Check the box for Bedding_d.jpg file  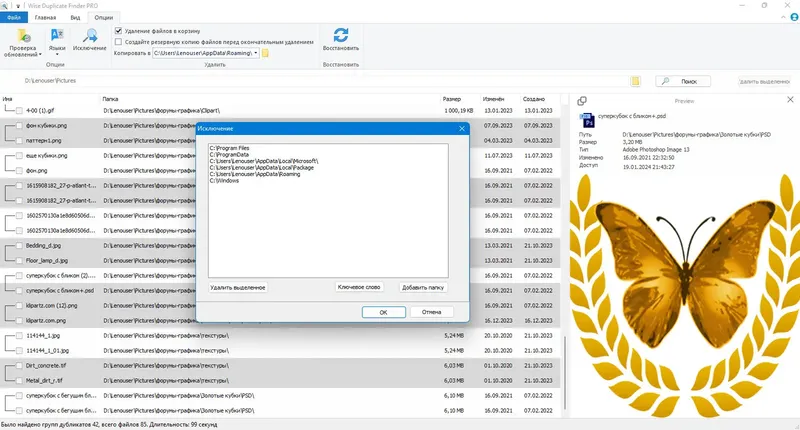[19, 246]
